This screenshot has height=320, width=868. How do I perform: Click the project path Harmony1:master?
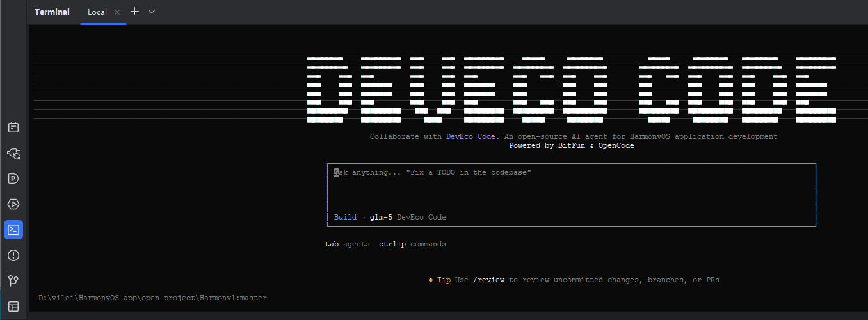(x=152, y=298)
